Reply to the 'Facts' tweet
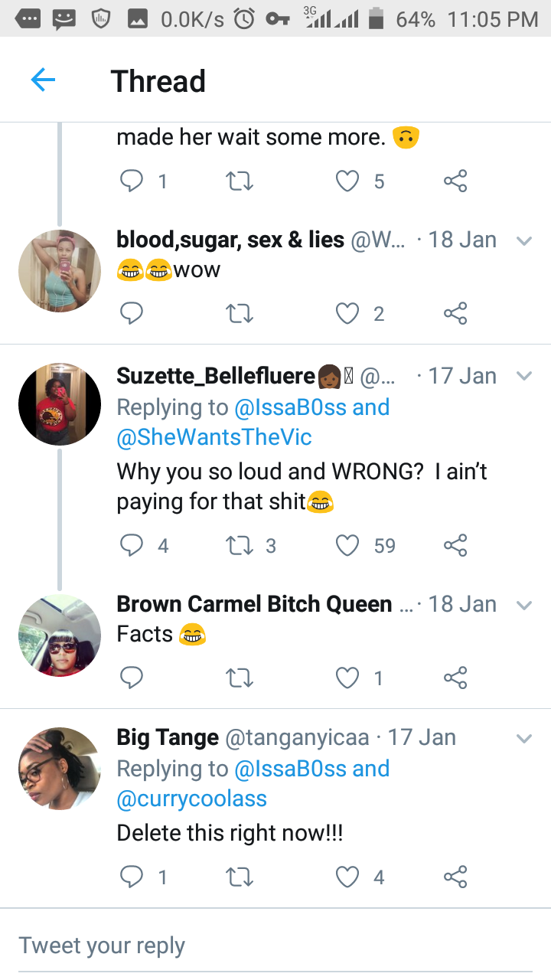 [132, 678]
